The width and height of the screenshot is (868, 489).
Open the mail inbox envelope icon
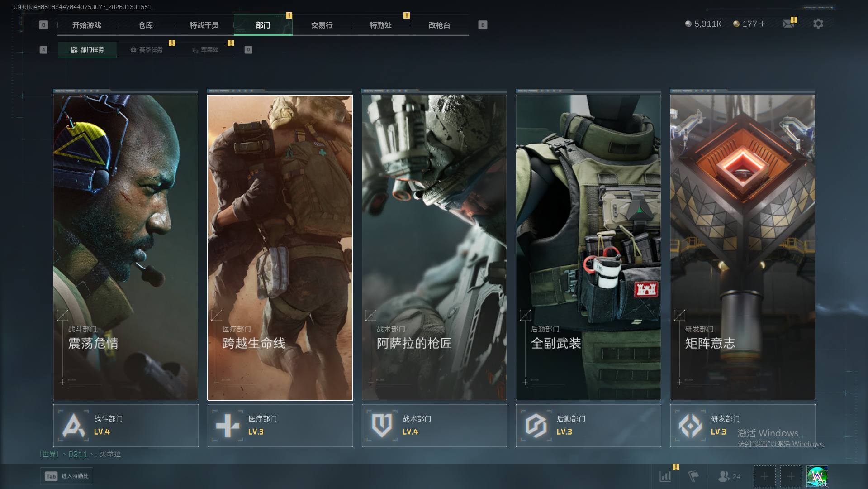pyautogui.click(x=788, y=24)
